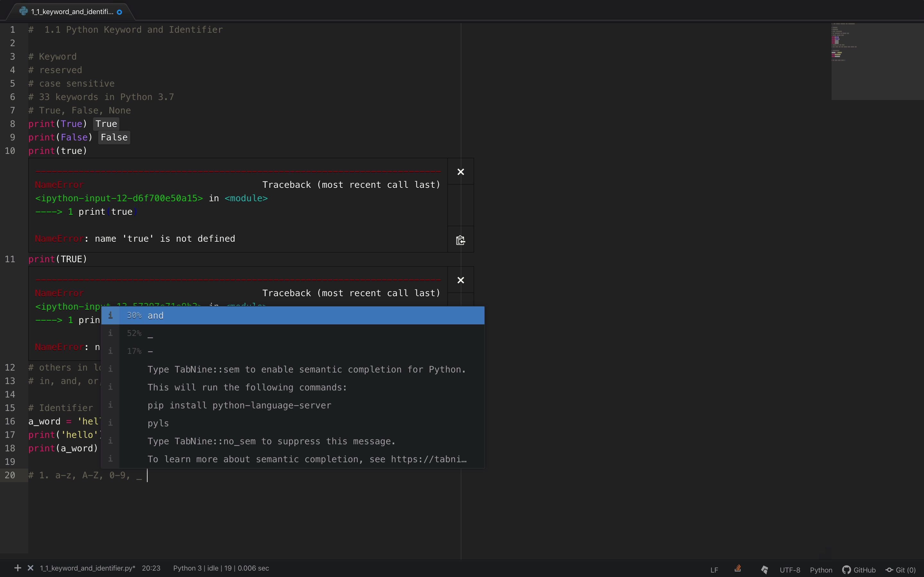Screen dimensions: 924x577
Task: Click the Git (0) status bar icon
Action: (x=900, y=569)
